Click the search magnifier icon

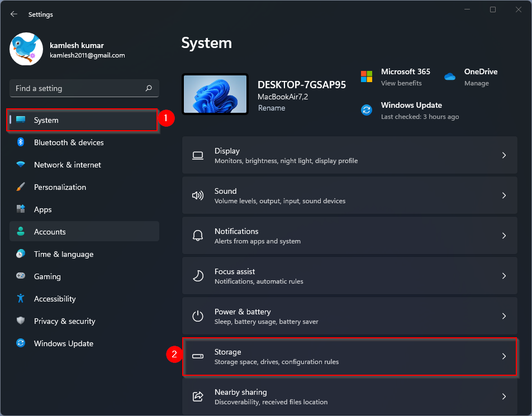click(149, 88)
